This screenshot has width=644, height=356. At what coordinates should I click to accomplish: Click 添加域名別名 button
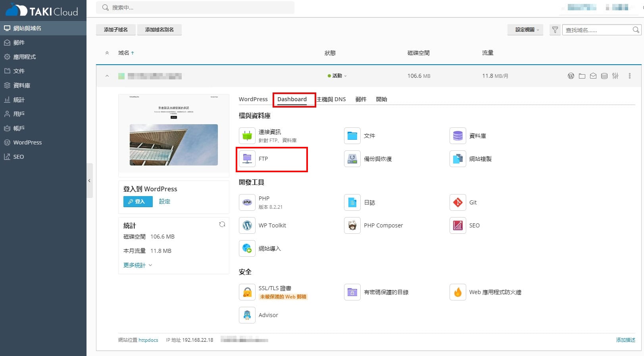[x=160, y=30]
